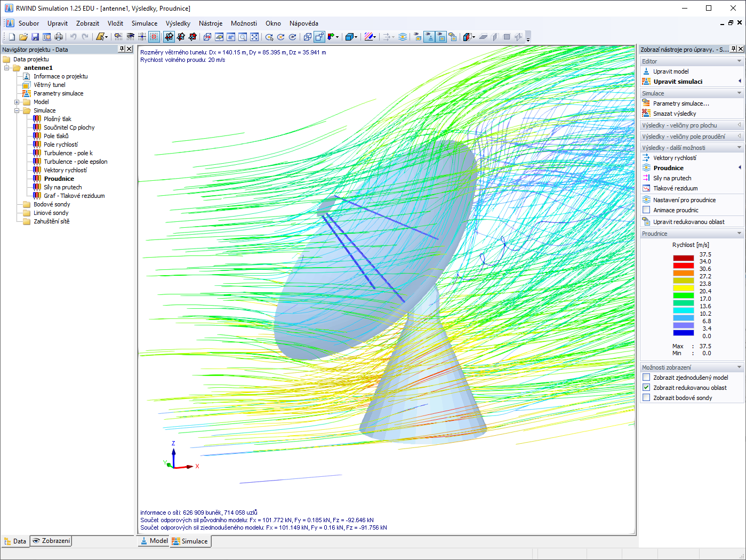Pin the Navigátor projektu panel
The image size is (746, 560).
[x=122, y=49]
